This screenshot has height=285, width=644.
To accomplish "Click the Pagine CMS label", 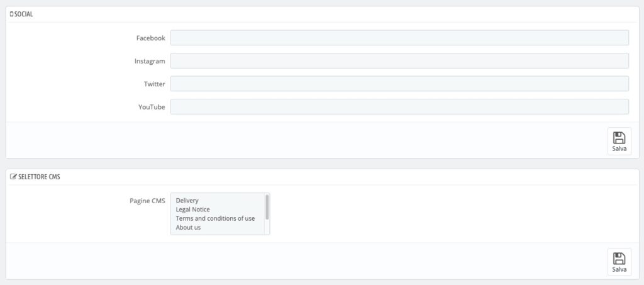I will (147, 201).
